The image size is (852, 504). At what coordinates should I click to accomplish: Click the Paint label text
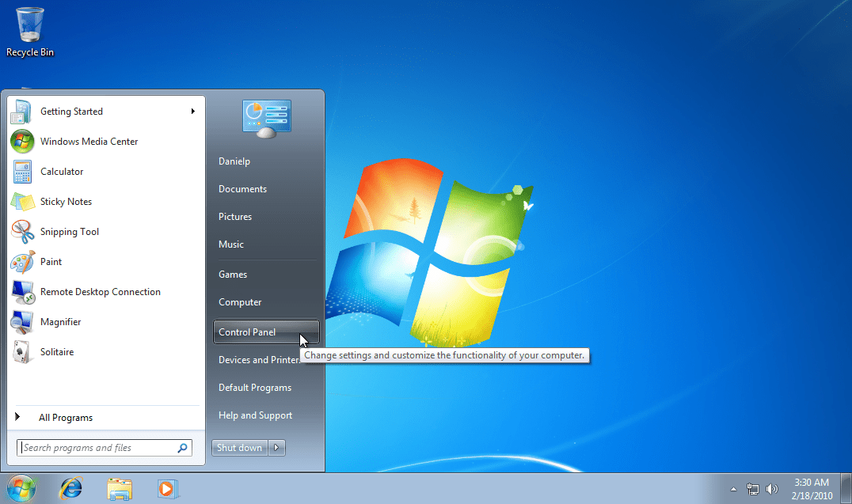click(51, 262)
